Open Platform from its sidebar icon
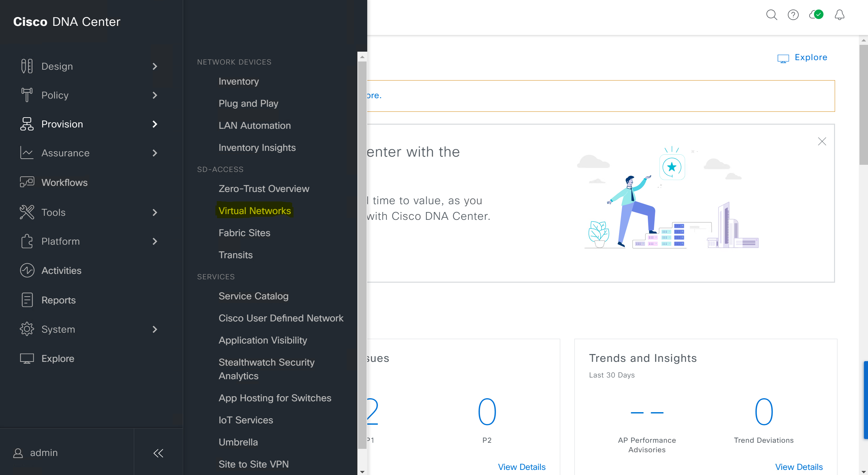 click(26, 241)
